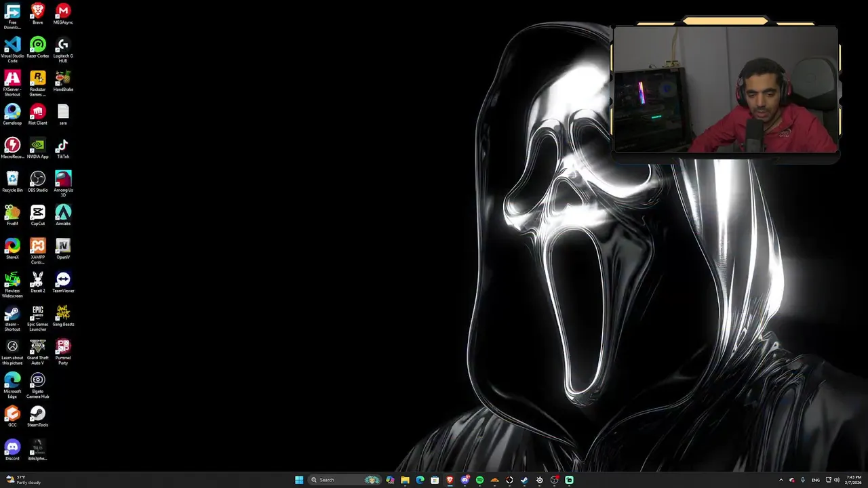Click Learn about this picture icon

coord(12,352)
